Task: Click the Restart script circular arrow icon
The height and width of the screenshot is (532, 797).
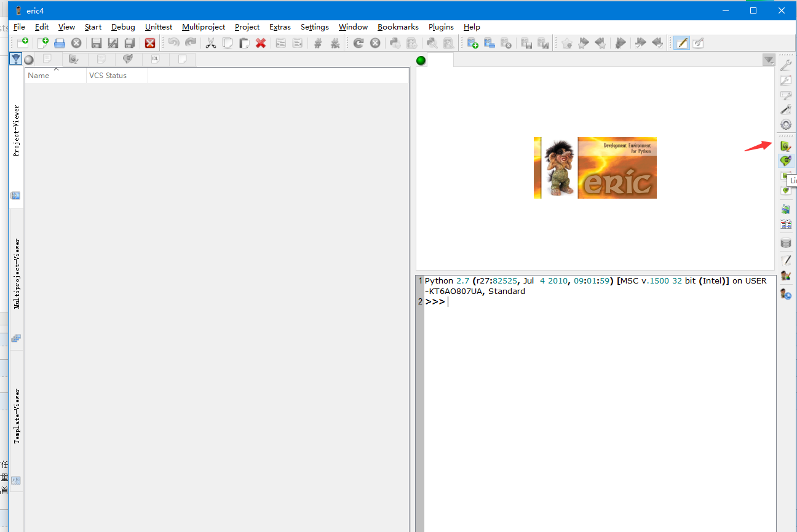Action: [x=358, y=43]
